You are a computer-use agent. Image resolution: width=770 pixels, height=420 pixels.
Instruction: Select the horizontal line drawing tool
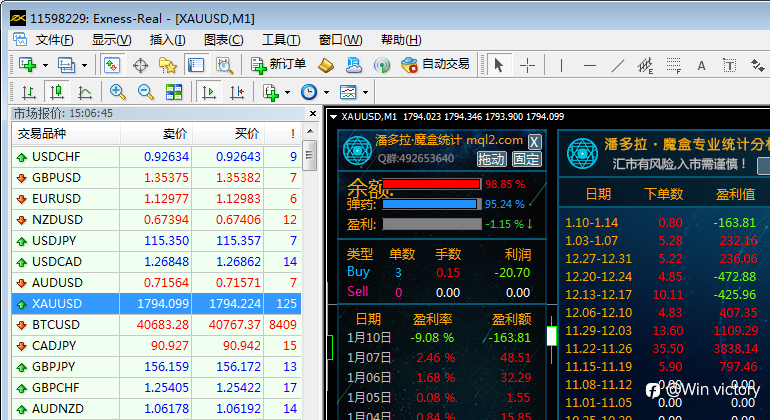pos(590,65)
